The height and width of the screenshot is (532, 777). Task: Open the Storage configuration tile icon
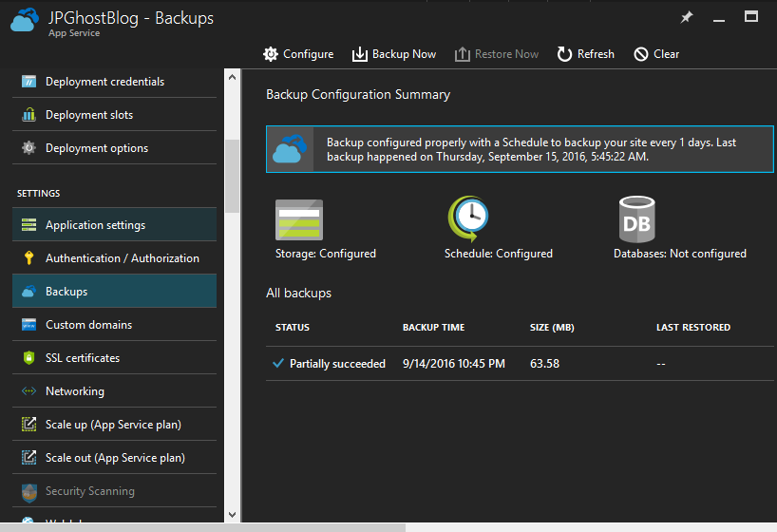point(299,219)
